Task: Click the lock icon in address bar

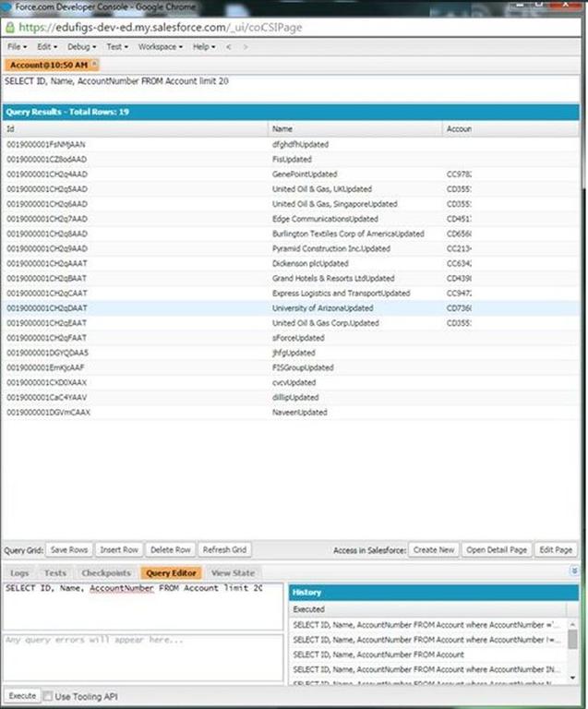Action: coord(10,27)
